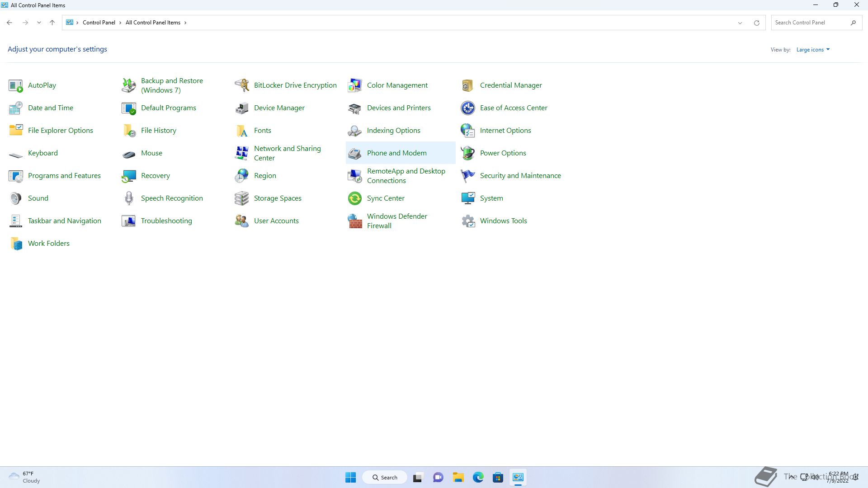The image size is (868, 488).
Task: Open the Indexing Options icon
Action: click(355, 131)
